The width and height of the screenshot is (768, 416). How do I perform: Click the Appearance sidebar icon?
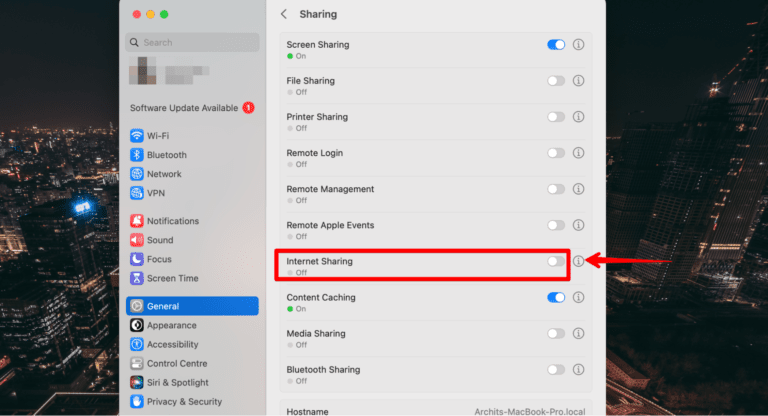pos(137,325)
